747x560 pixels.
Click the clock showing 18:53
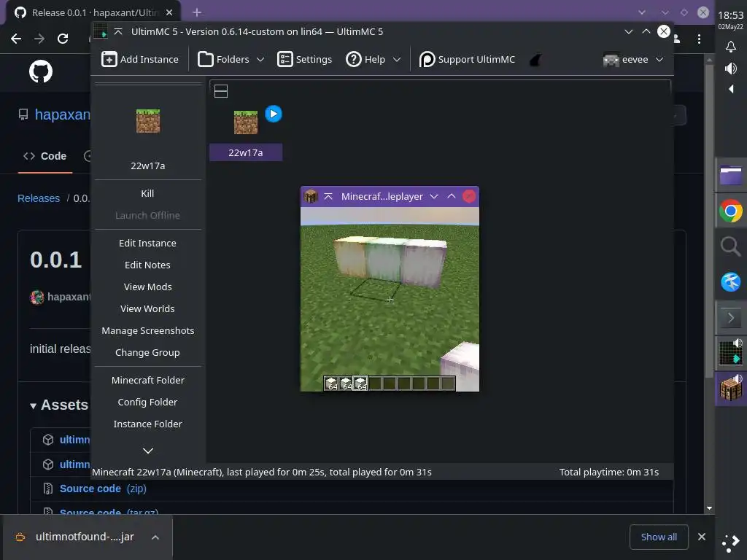[730, 16]
